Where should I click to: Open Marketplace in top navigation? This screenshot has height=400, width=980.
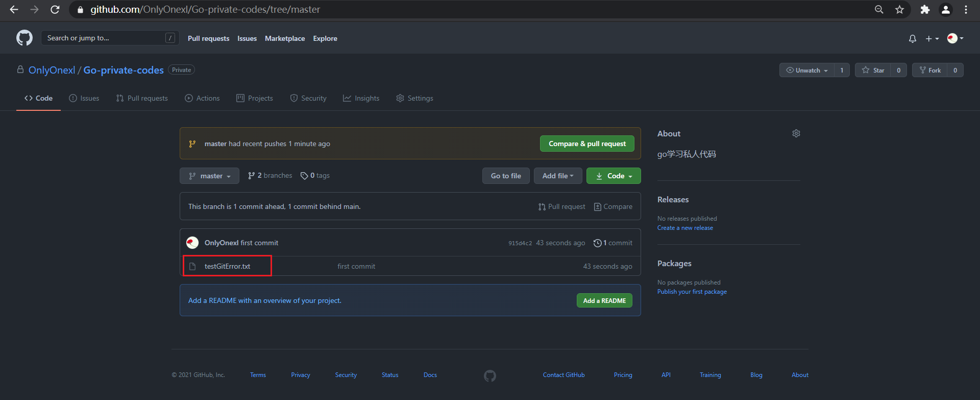point(285,38)
